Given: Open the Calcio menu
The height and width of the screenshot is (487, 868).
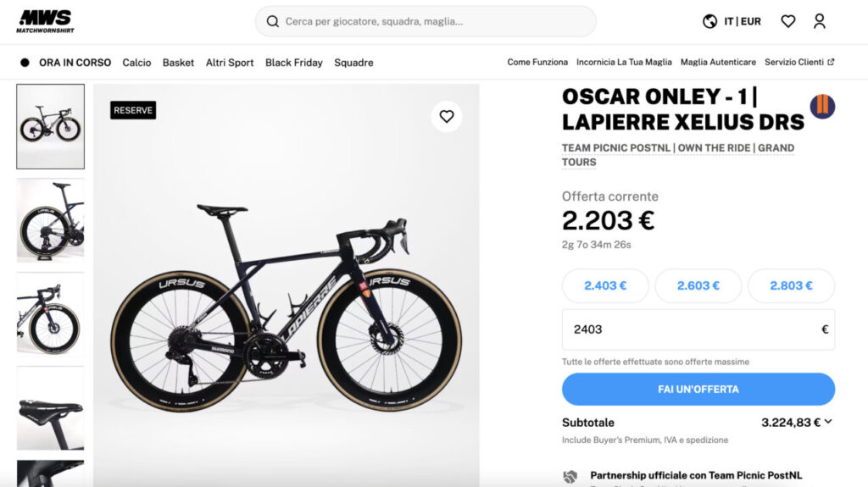Looking at the screenshot, I should point(136,63).
